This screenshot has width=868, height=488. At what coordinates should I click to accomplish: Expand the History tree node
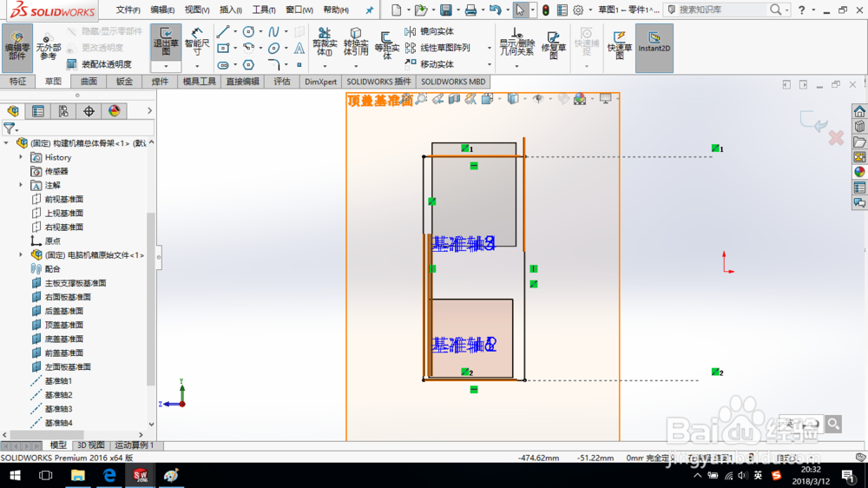click(x=21, y=157)
